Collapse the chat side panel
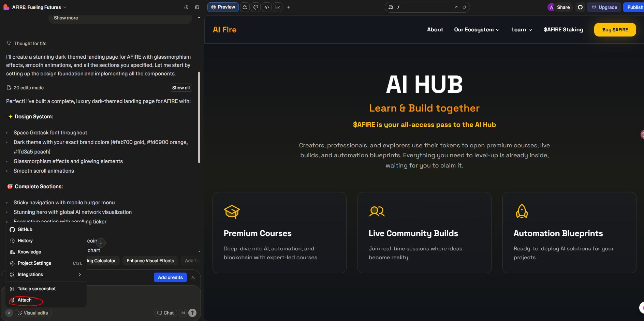The width and height of the screenshot is (644, 321). tap(197, 7)
